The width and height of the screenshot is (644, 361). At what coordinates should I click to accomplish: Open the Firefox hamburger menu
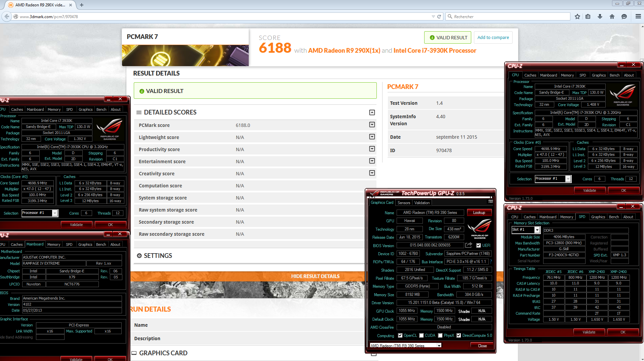click(638, 16)
